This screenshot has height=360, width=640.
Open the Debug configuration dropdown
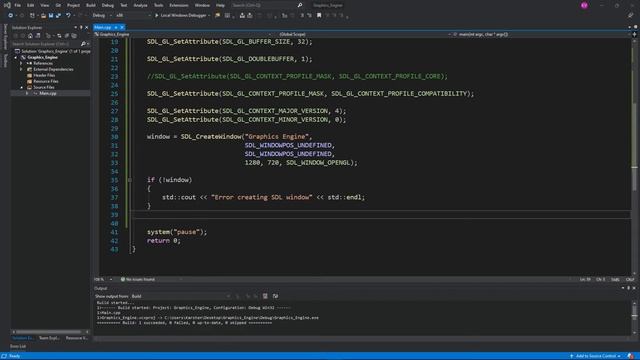pyautogui.click(x=102, y=16)
